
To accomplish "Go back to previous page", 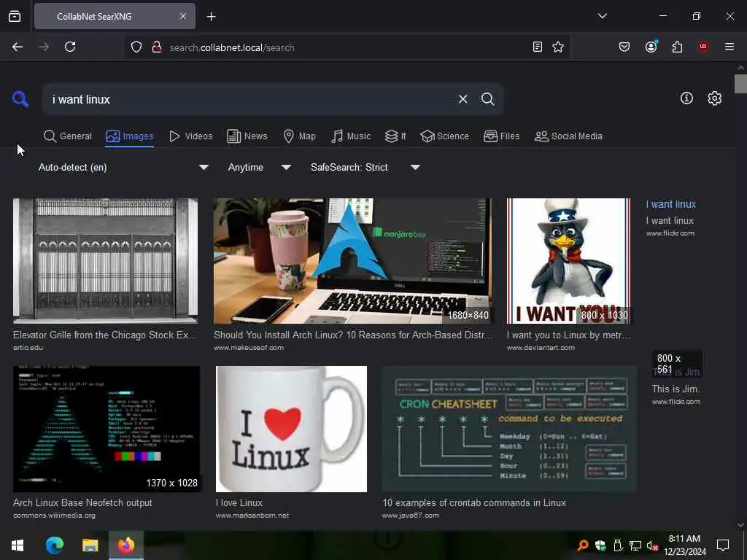I will pyautogui.click(x=18, y=47).
